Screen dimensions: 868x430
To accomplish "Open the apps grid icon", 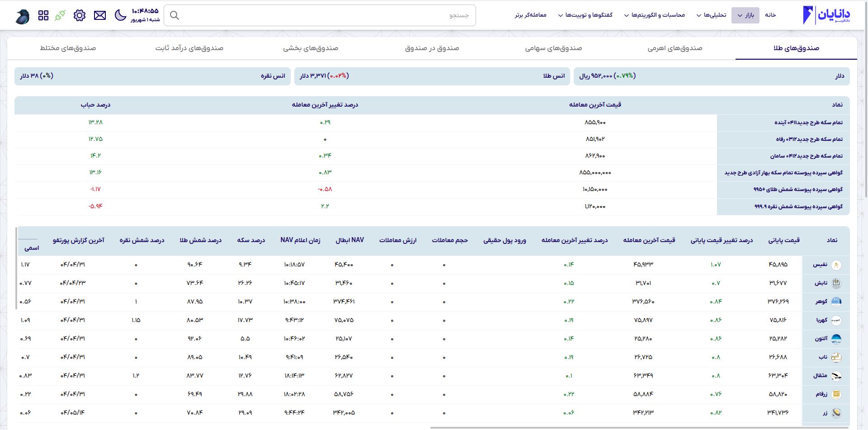I will (x=43, y=15).
